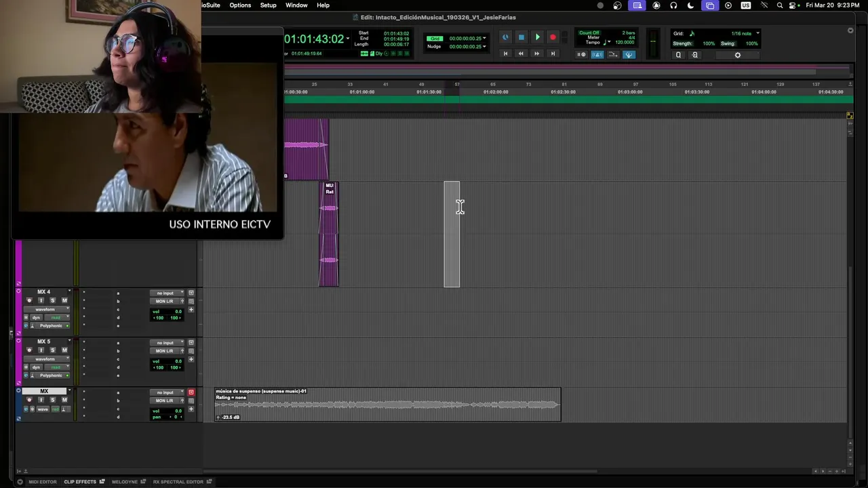Image resolution: width=868 pixels, height=488 pixels.
Task: Record-enable the MX 4 track
Action: [29, 300]
